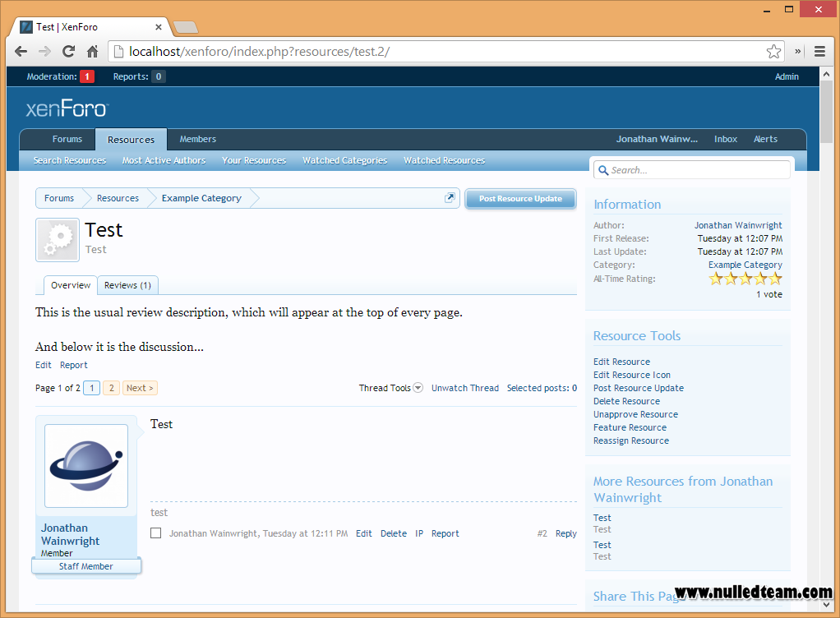
Task: Click the Forums breadcrumb
Action: tap(59, 198)
